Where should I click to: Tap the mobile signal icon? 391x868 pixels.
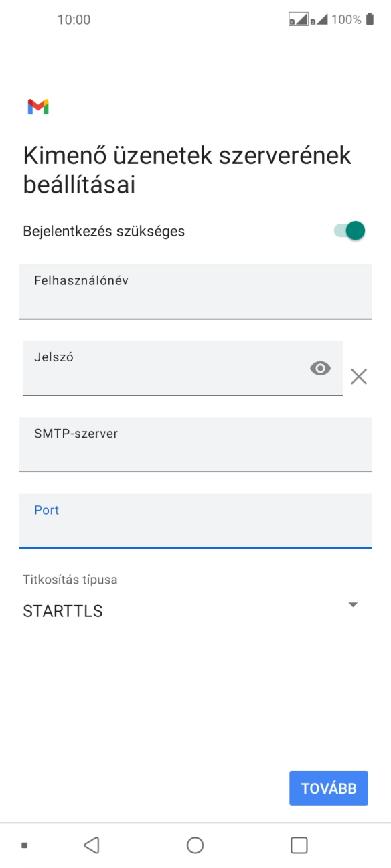click(320, 20)
